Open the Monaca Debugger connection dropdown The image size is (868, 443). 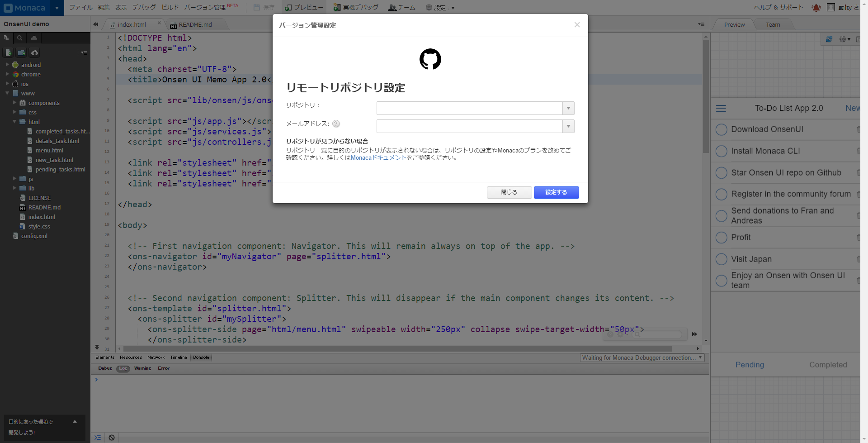642,358
